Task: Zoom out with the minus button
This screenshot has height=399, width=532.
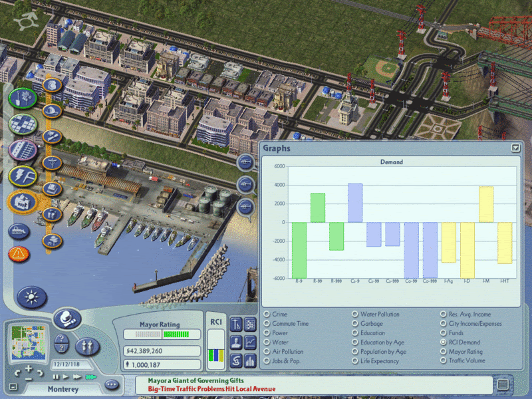Action: [x=29, y=378]
